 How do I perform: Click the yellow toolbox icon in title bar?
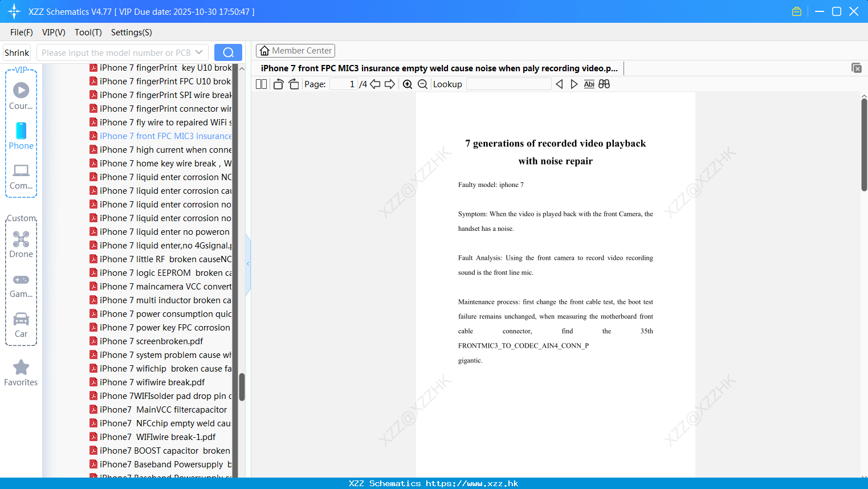797,11
